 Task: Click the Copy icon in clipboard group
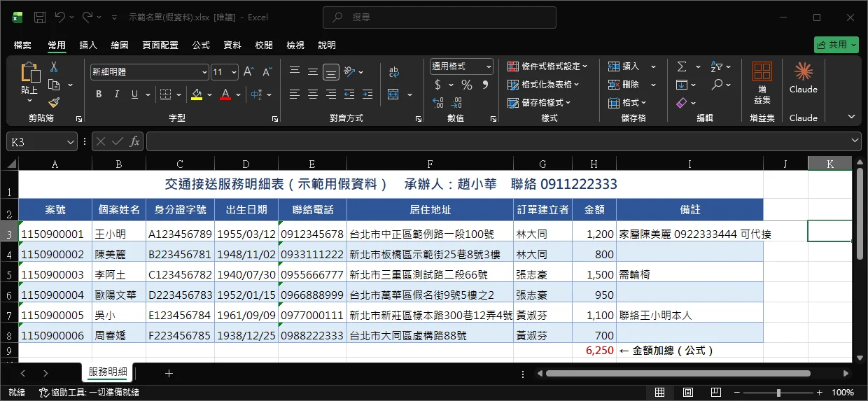click(x=54, y=85)
